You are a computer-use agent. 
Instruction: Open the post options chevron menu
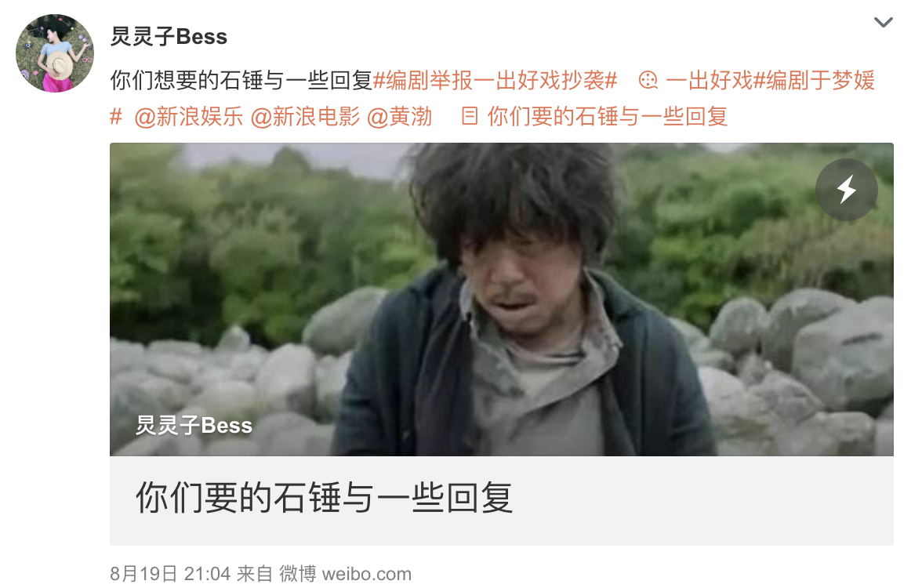pos(883,22)
